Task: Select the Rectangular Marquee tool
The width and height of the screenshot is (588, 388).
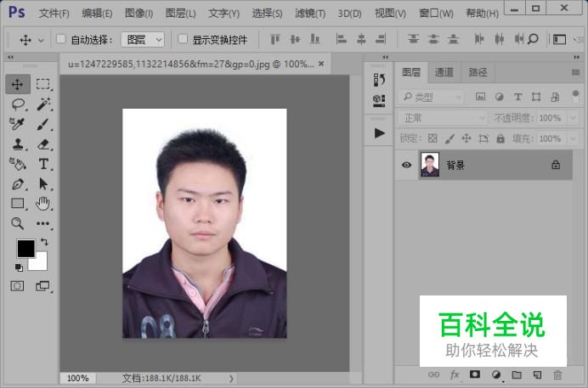Action: pyautogui.click(x=42, y=84)
